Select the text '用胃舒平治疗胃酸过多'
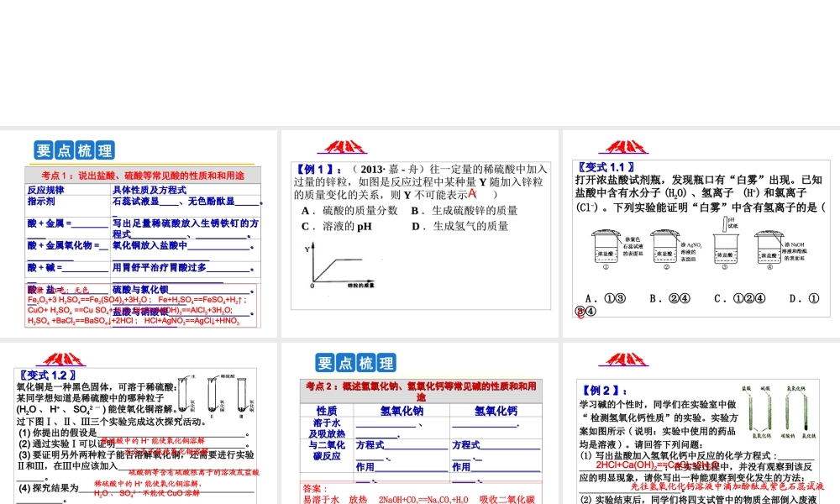 click(159, 267)
